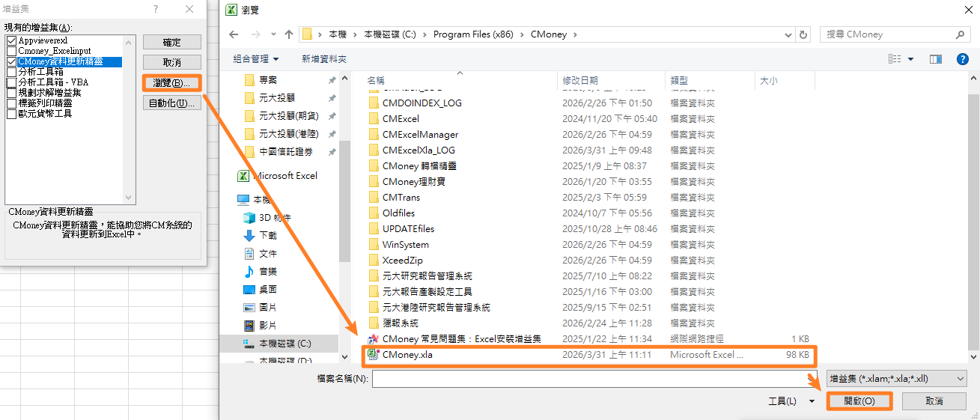Click 取消 in the add-ins dialog

coord(172,62)
